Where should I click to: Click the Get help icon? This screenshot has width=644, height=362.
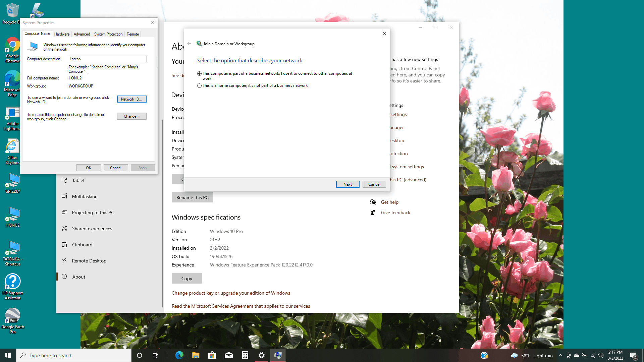(x=373, y=202)
